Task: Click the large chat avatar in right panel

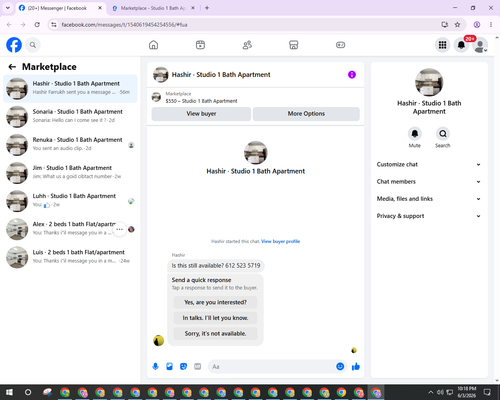Action: (429, 82)
